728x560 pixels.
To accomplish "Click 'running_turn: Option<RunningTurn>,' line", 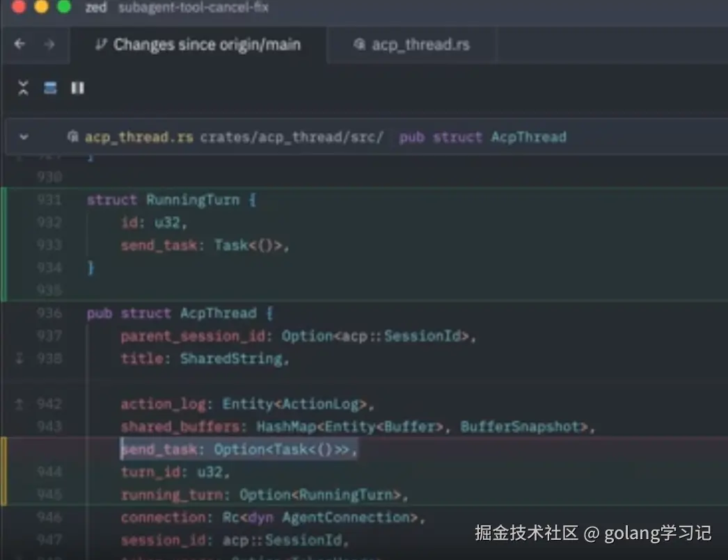I will tap(264, 495).
